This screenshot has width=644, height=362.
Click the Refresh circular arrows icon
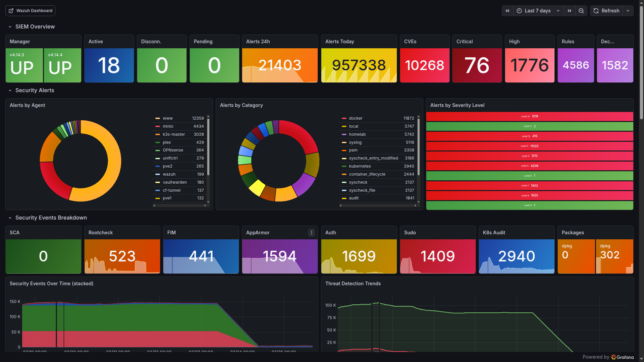pyautogui.click(x=596, y=11)
